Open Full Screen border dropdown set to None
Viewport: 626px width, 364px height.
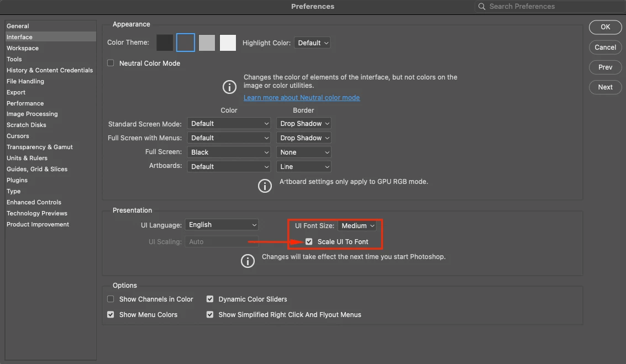tap(304, 152)
